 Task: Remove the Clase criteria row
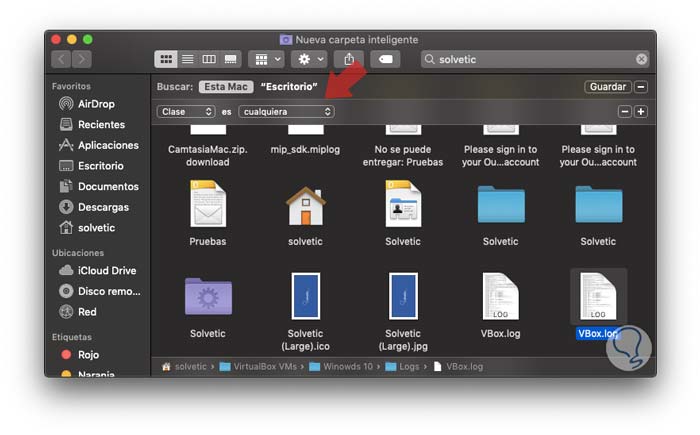(625, 112)
